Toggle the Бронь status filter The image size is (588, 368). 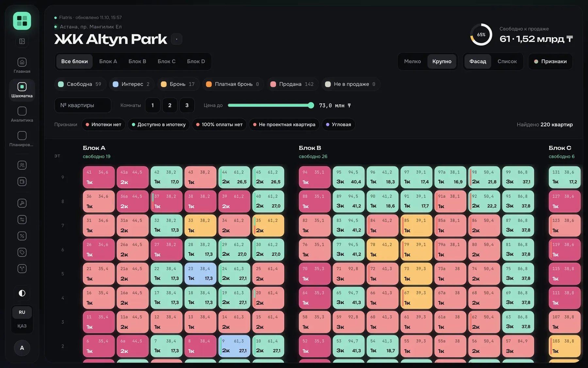click(178, 84)
